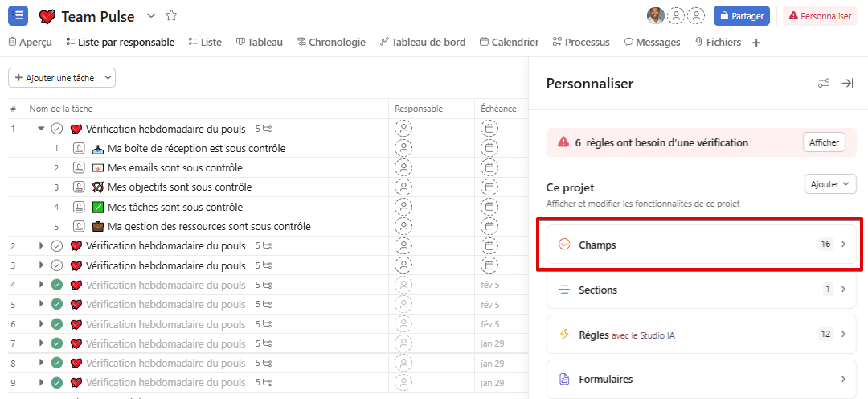Click the assignee icon for Mes objectifs row
Image resolution: width=868 pixels, height=399 pixels.
[403, 187]
